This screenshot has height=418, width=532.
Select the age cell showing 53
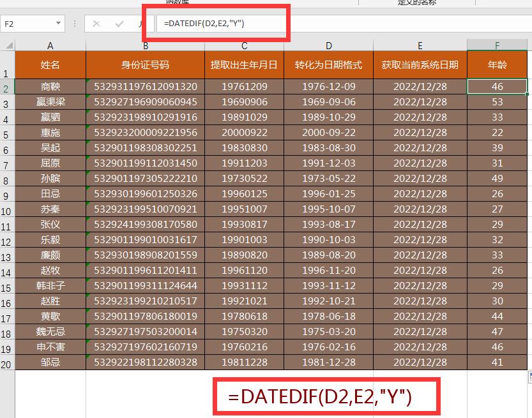pyautogui.click(x=497, y=102)
